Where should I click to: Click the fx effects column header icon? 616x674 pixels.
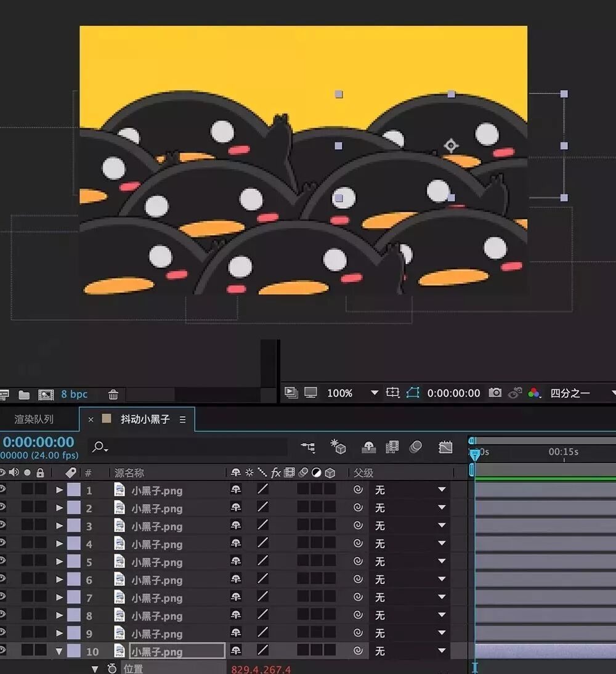click(x=275, y=473)
